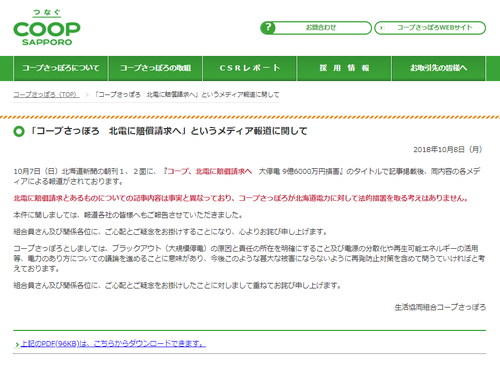The image size is (500, 369).
Task: Click final apology paragraph 重ねてお詫び申し上げます
Action: tap(177, 286)
